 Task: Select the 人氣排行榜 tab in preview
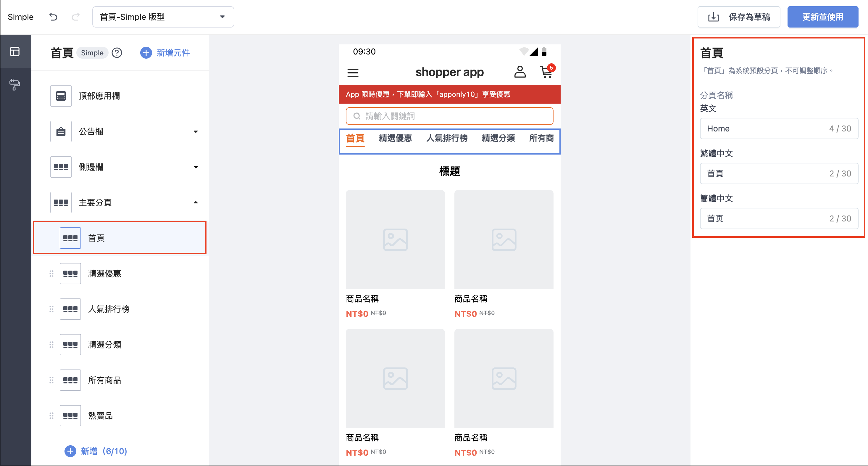click(x=447, y=138)
